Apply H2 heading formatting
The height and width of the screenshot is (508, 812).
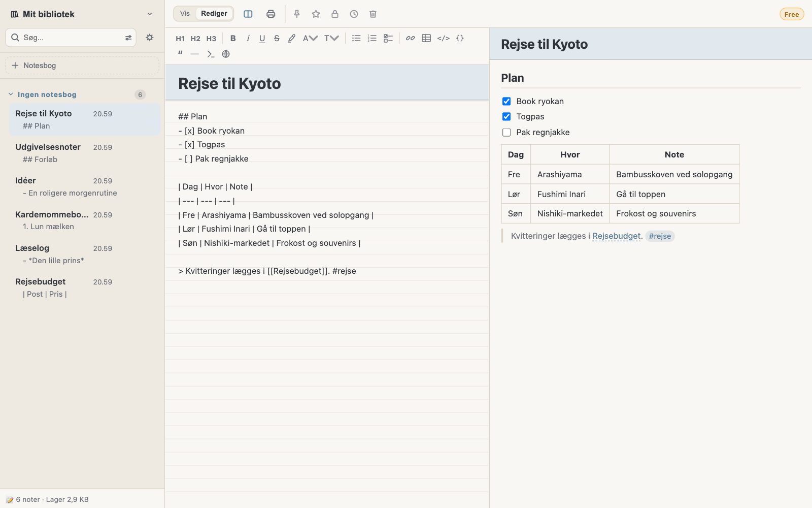pyautogui.click(x=195, y=39)
